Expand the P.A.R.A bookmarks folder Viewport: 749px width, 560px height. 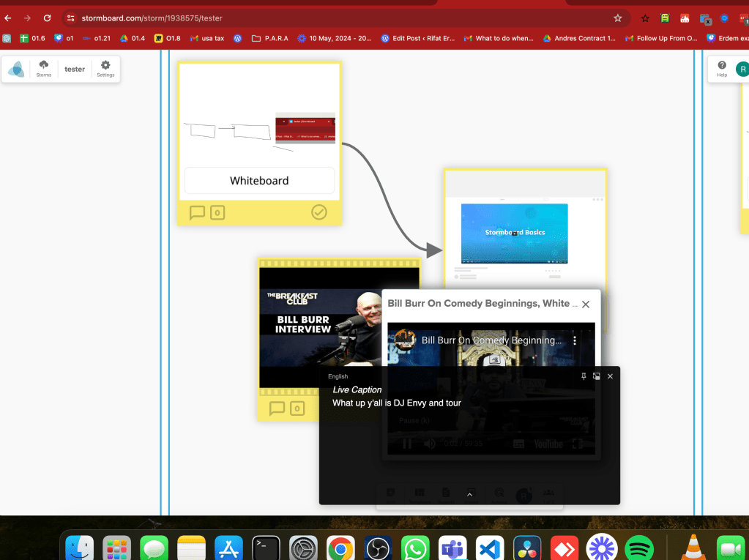click(x=270, y=38)
